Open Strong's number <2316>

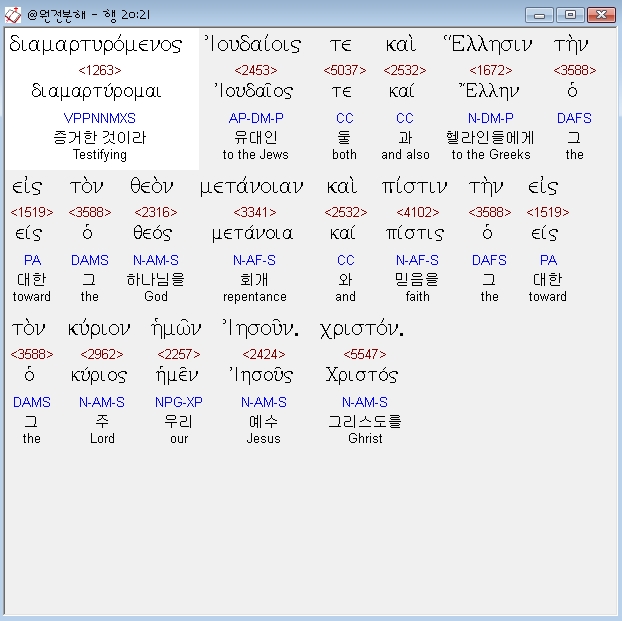156,212
